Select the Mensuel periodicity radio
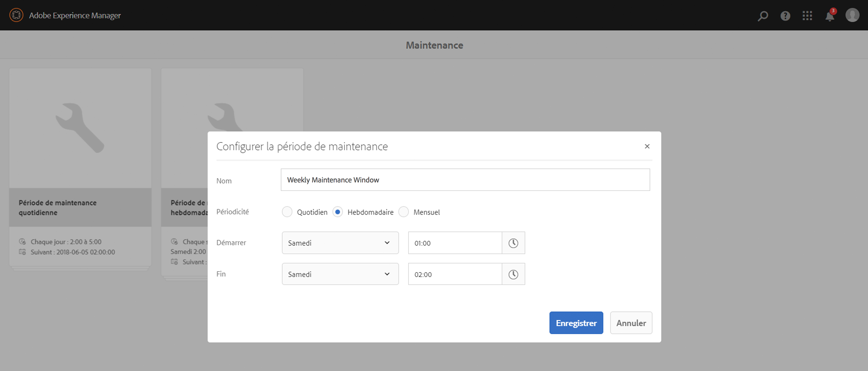The image size is (868, 371). coord(404,212)
